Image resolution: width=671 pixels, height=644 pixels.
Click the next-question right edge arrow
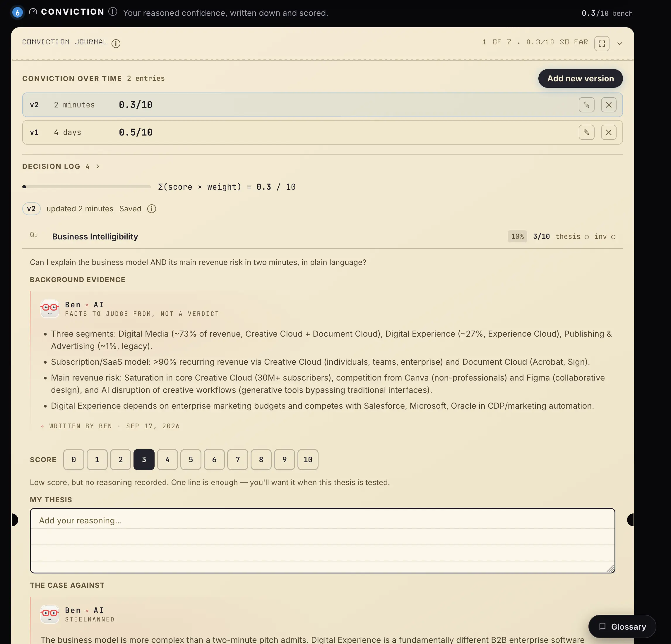pos(630,520)
